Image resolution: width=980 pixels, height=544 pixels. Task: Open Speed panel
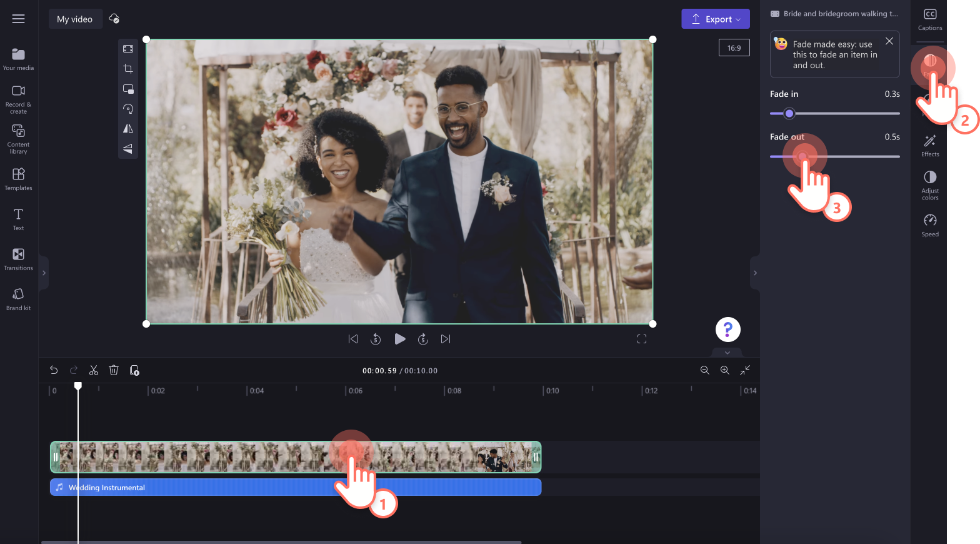click(x=930, y=226)
